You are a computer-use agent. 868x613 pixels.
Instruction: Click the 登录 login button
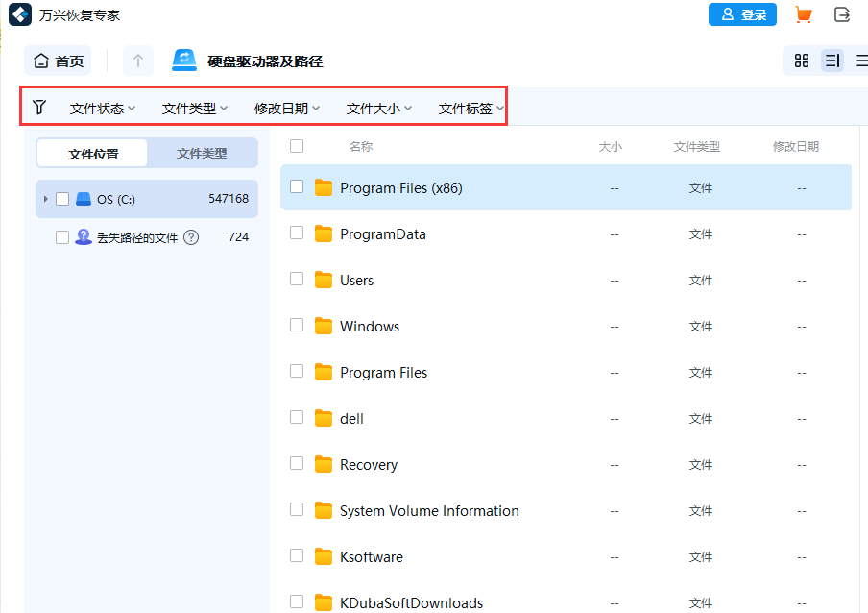click(742, 14)
